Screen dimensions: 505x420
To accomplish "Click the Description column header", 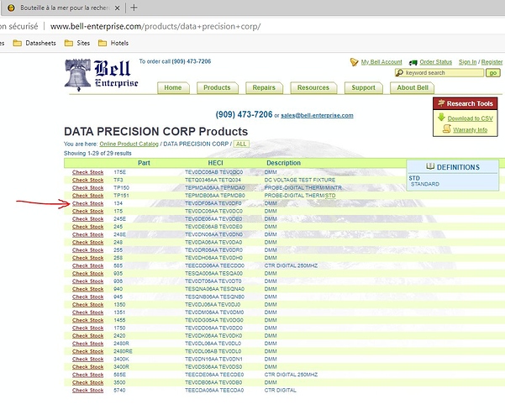I will [283, 163].
